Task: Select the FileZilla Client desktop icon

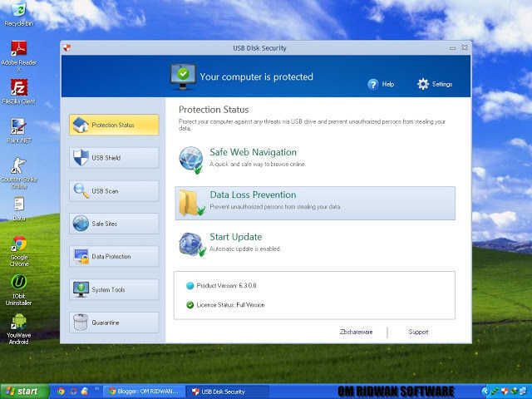Action: (x=18, y=91)
